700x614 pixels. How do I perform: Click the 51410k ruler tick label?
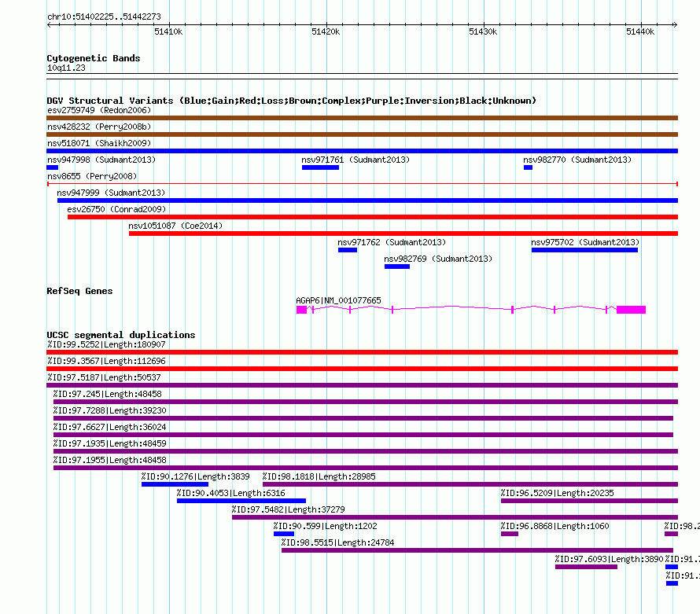(x=168, y=31)
